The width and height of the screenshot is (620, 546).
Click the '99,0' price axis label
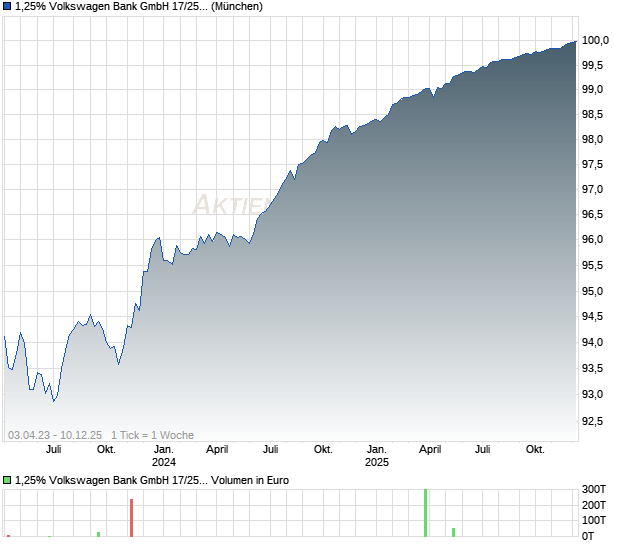click(x=592, y=90)
